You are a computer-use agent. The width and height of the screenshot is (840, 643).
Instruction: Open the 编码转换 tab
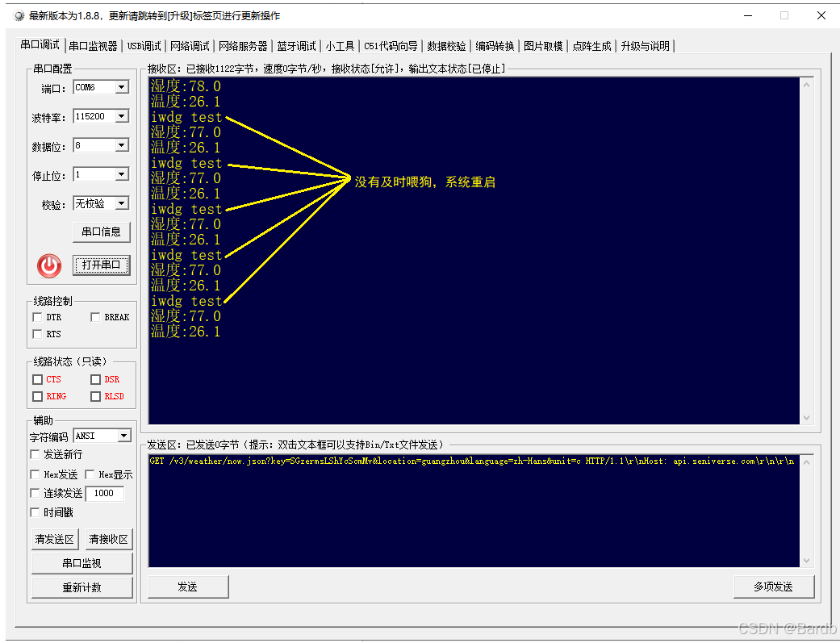click(495, 46)
